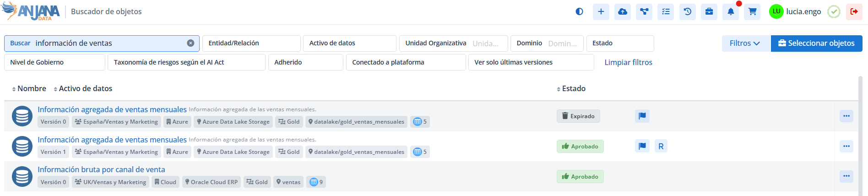868x196 pixels.
Task: Open the Estado filter dropdown
Action: click(620, 43)
